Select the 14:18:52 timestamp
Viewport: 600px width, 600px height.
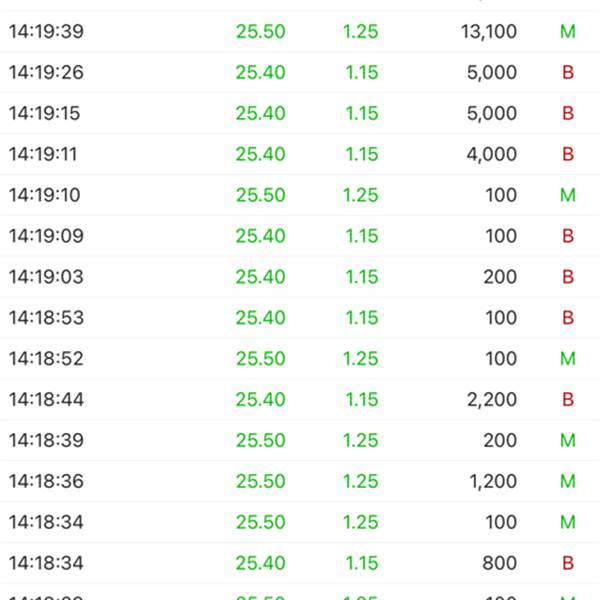tap(46, 359)
